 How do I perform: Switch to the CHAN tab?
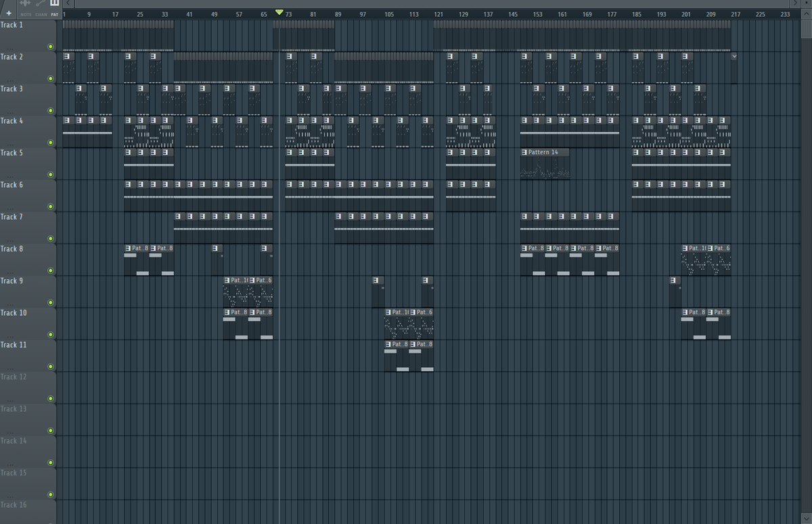[x=41, y=14]
